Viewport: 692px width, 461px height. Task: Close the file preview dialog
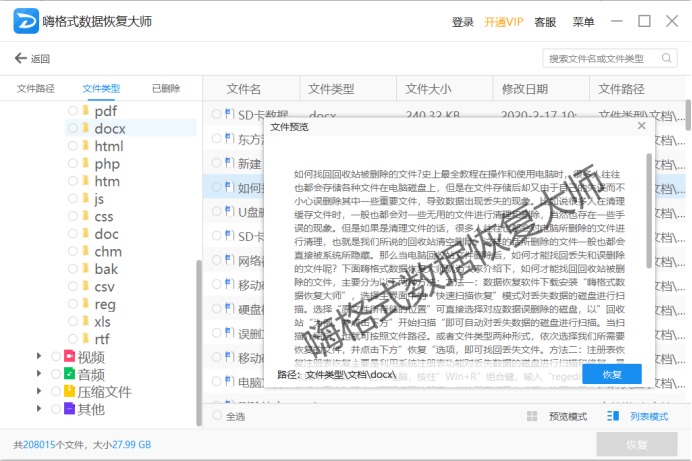[642, 126]
